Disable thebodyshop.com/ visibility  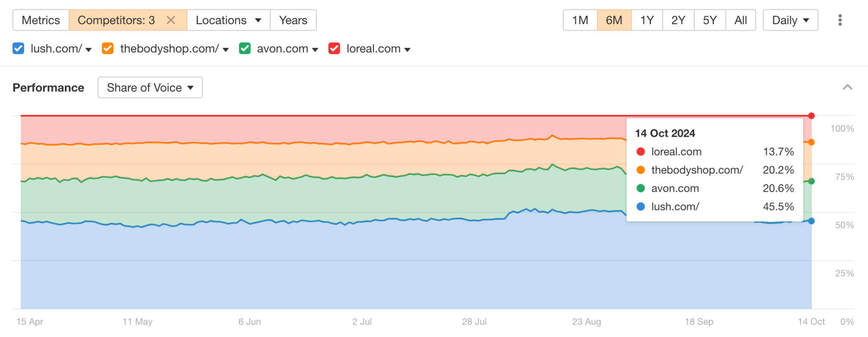coord(107,48)
